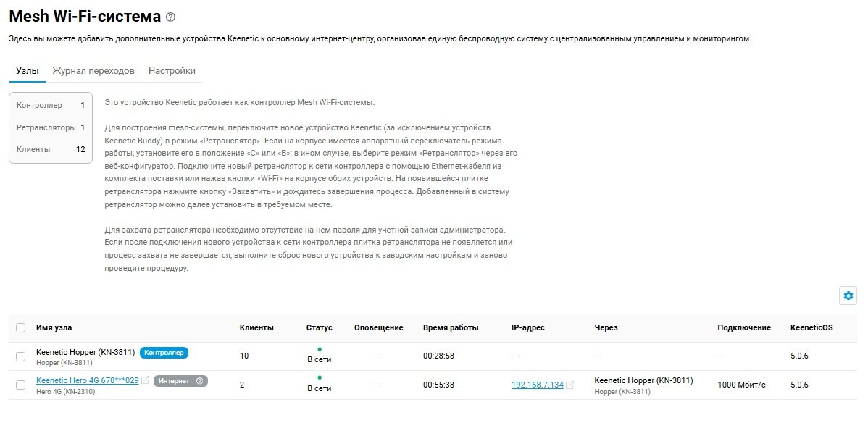Click the green status dot for Keenetic Hopper

[320, 349]
